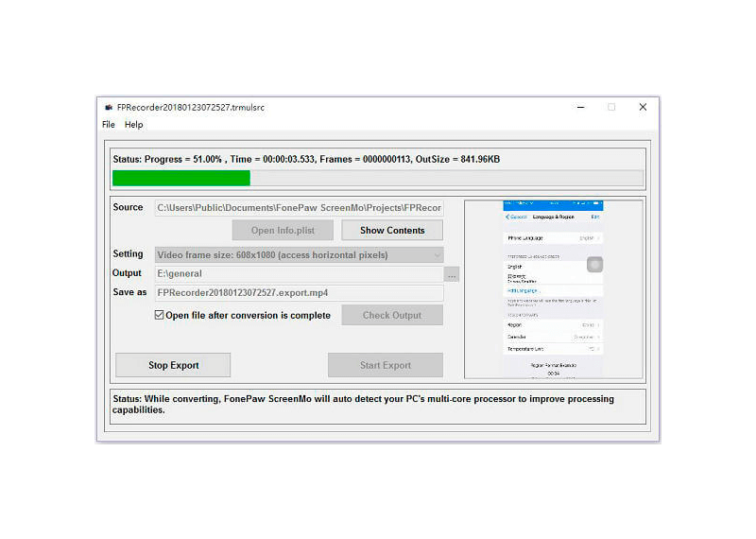Click the Progress = 51.00% status text
756x539 pixels.
[183, 159]
